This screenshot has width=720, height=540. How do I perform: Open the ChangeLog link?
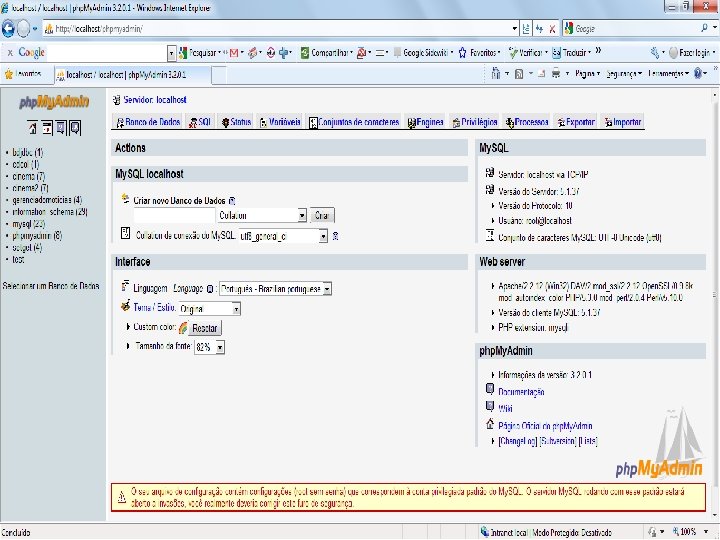click(x=518, y=441)
